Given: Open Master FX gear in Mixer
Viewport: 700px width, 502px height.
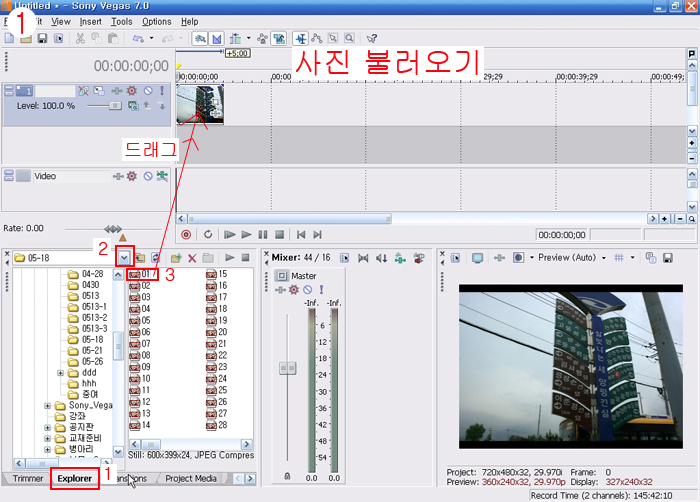Looking at the screenshot, I should pos(294,290).
